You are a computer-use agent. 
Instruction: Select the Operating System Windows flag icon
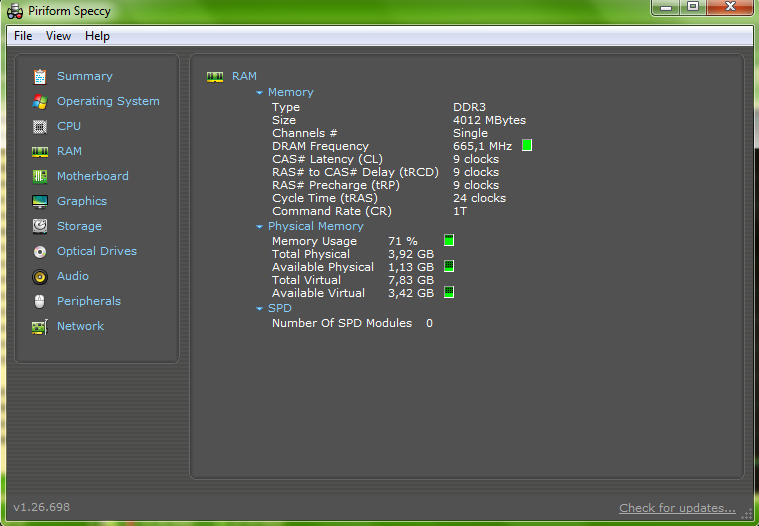click(x=40, y=101)
